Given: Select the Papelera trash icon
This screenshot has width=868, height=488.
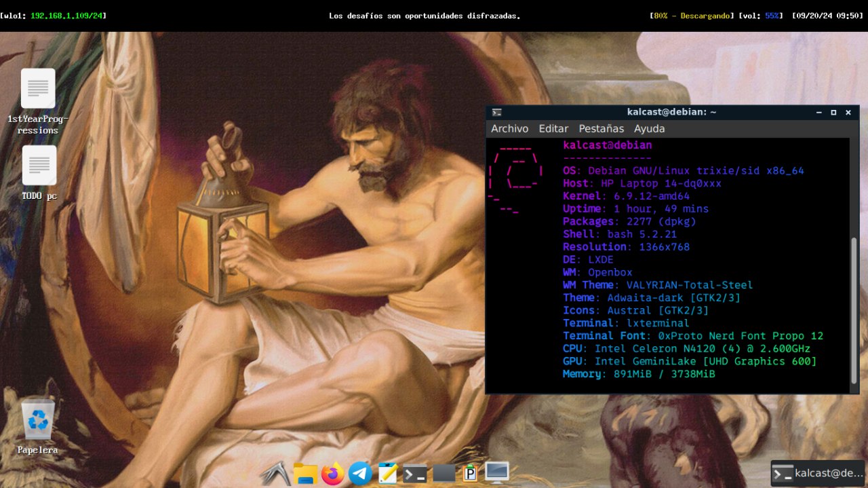Looking at the screenshot, I should pyautogui.click(x=37, y=428).
